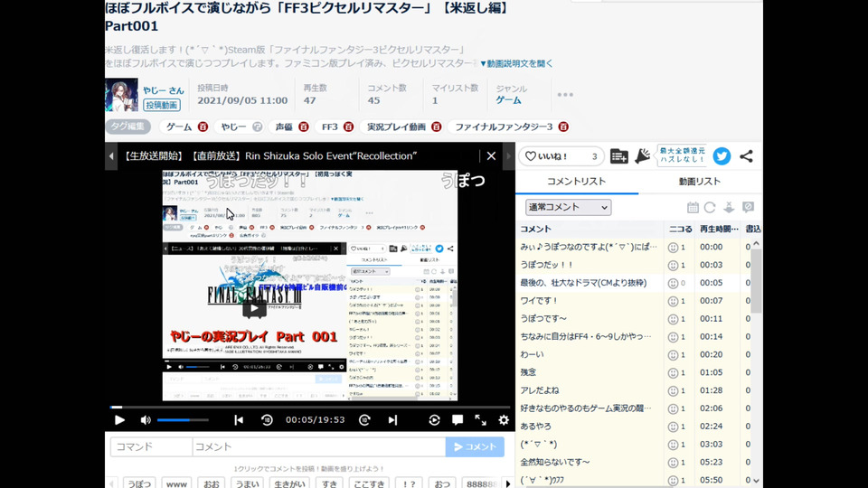This screenshot has width=868, height=488.
Task: Toggle comment display on video
Action: tap(458, 420)
